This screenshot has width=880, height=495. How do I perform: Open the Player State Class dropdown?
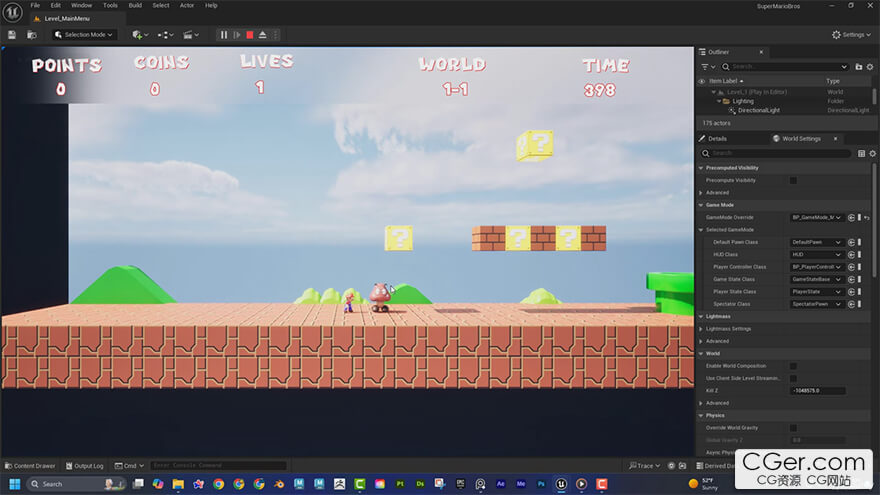817,292
